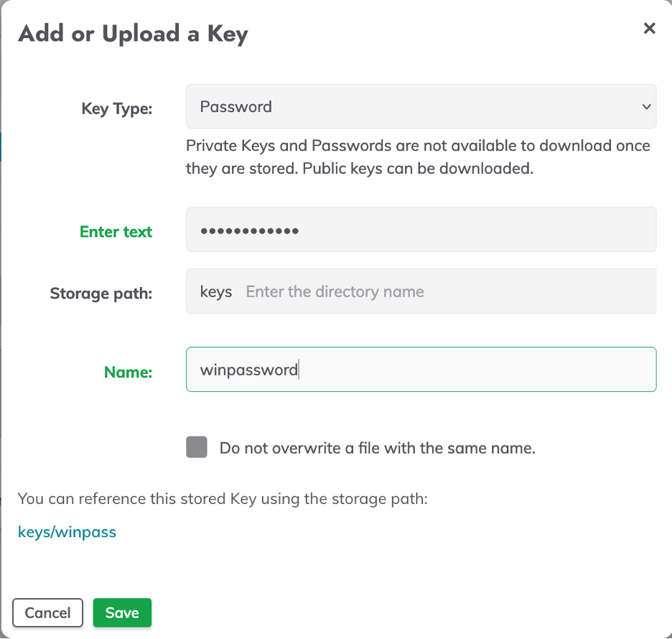Image resolution: width=672 pixels, height=639 pixels.
Task: Save the new key
Action: click(x=122, y=612)
